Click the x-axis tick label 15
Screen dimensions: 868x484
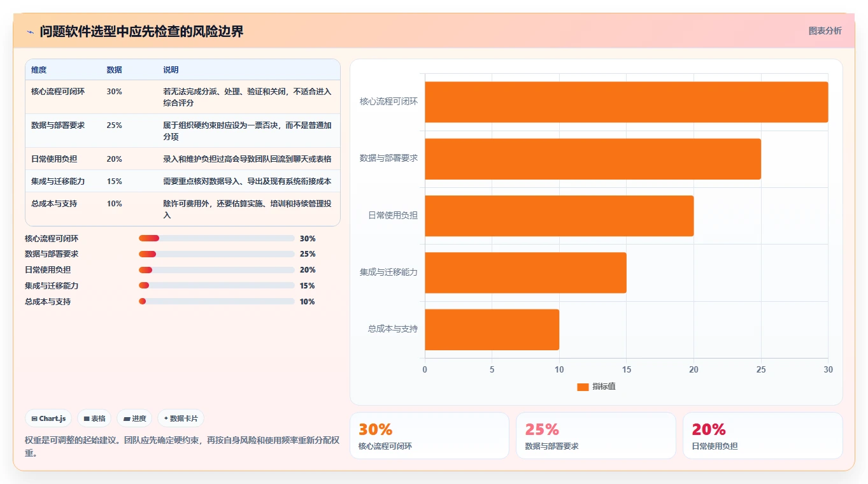tap(627, 369)
